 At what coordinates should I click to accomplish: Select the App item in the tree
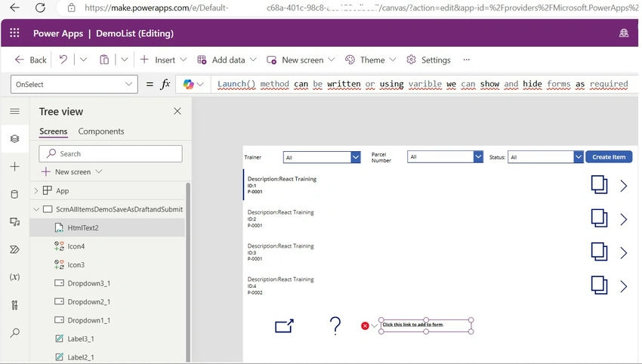[62, 191]
